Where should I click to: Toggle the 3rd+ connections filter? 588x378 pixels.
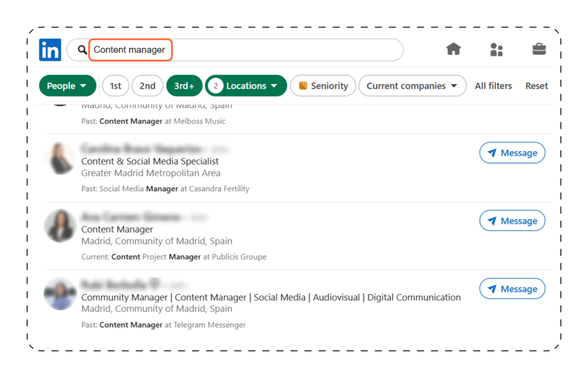[184, 86]
